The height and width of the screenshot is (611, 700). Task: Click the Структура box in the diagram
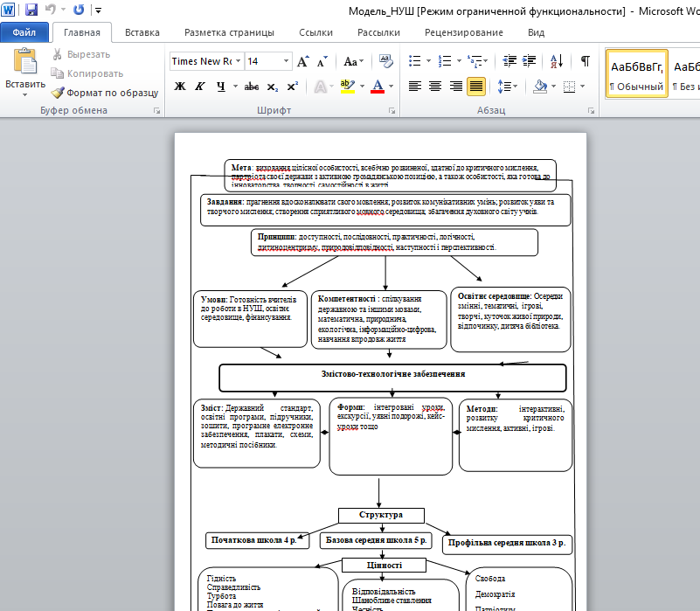coord(381,515)
